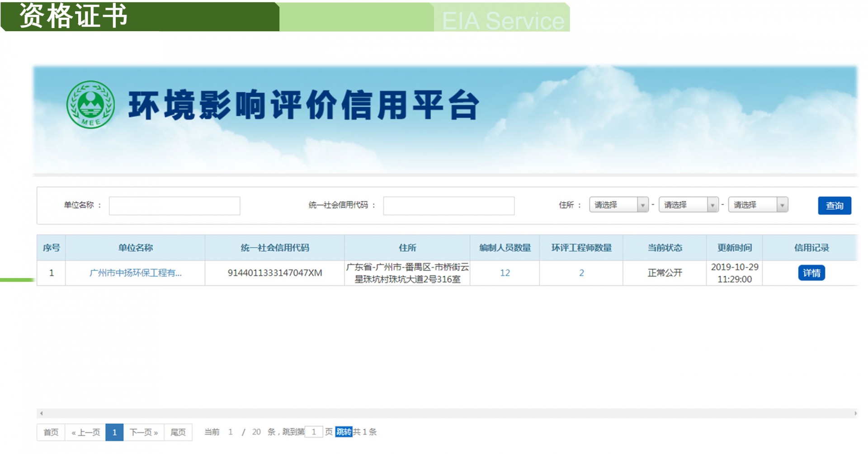Image resolution: width=868 pixels, height=454 pixels.
Task: Click the horizontal scrollbar right arrow
Action: [x=855, y=413]
